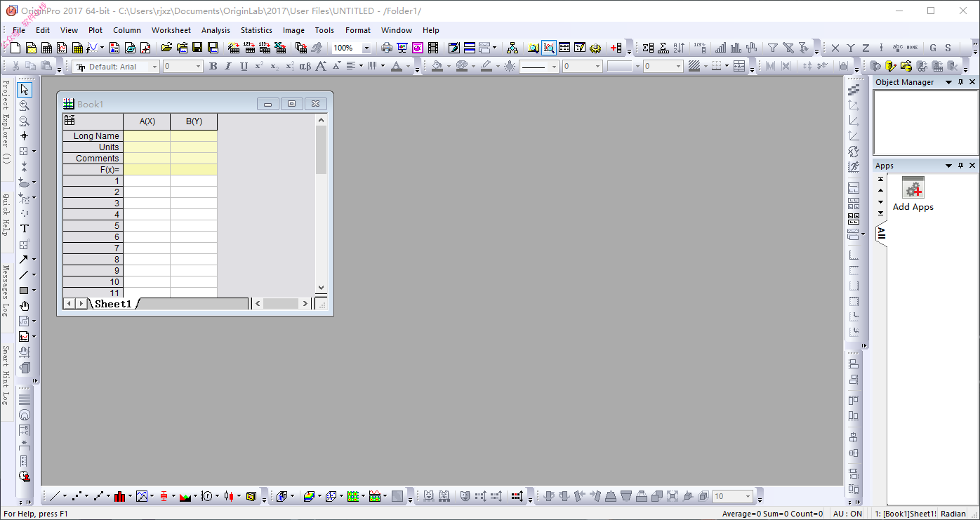Screen dimensions: 980x520
Task: Select the Pan hand tool
Action: tap(24, 306)
